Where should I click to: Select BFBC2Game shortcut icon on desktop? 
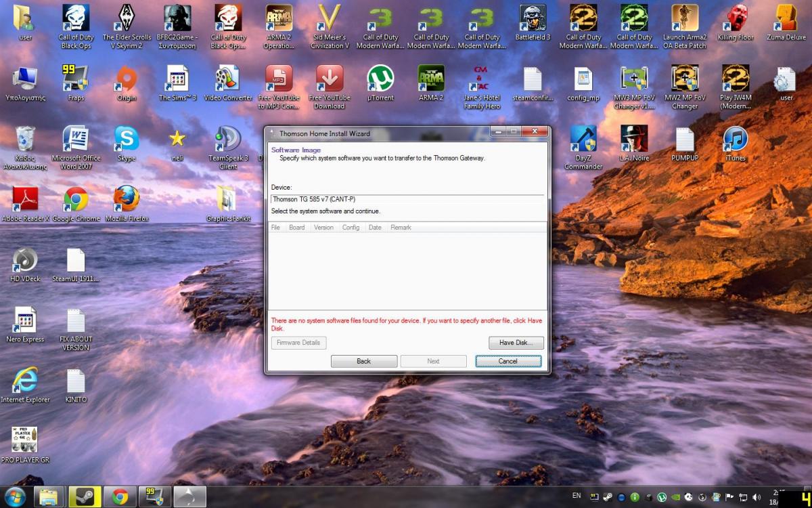[177, 27]
